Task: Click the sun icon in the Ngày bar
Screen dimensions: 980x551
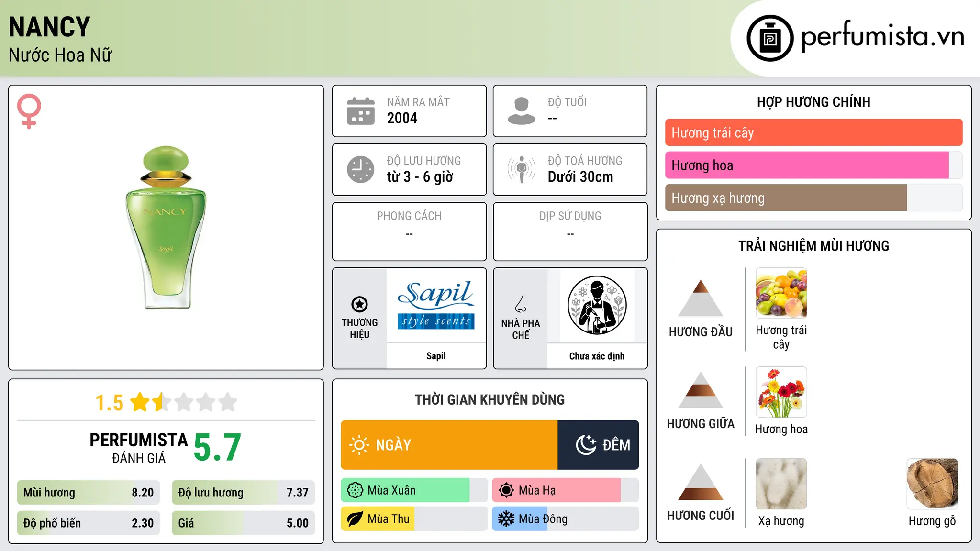Action: click(359, 445)
